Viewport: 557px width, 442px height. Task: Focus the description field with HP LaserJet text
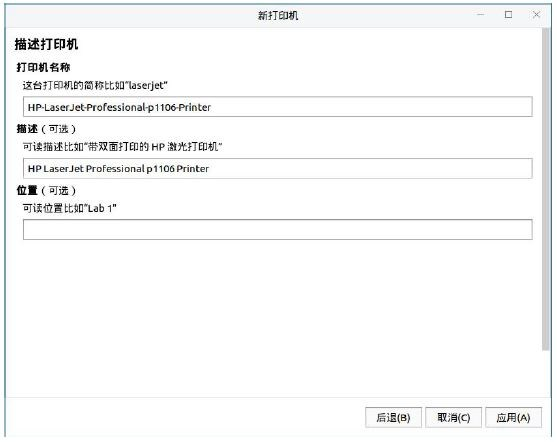[277, 168]
